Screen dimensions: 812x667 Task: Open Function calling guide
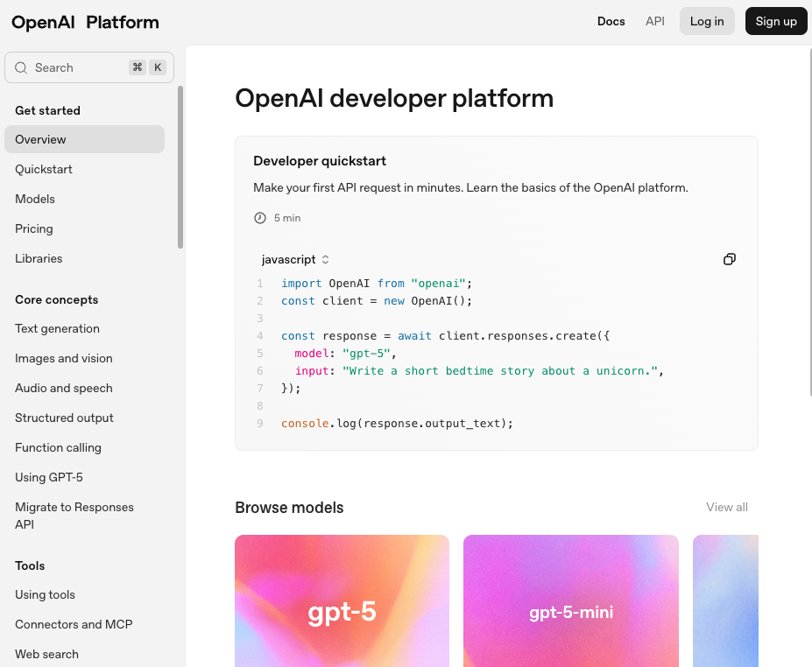58,447
